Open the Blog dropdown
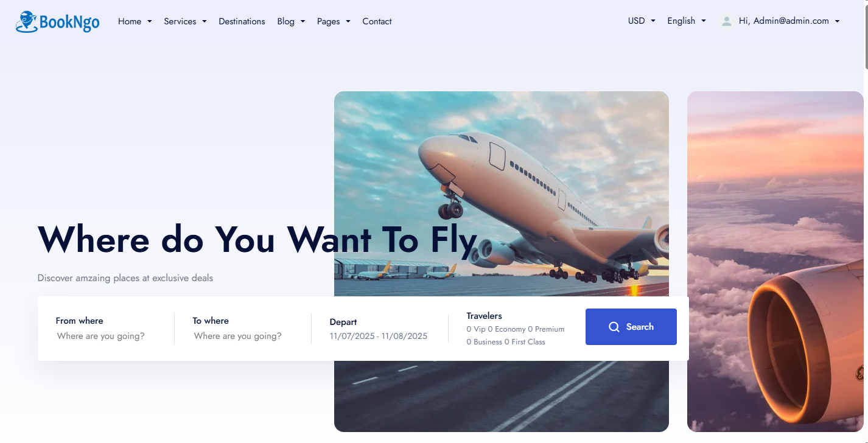The width and height of the screenshot is (868, 443). [x=291, y=21]
